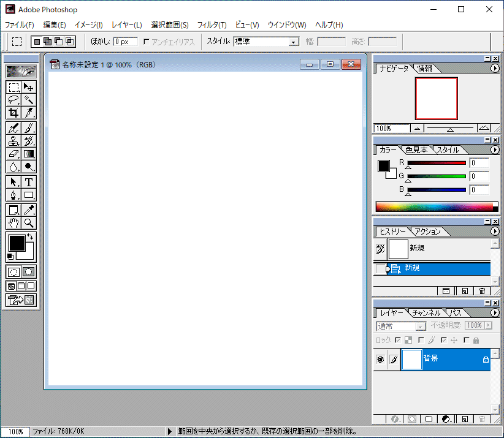The width and height of the screenshot is (504, 438).
Task: Open the フィルタ(T) menu
Action: click(x=212, y=25)
